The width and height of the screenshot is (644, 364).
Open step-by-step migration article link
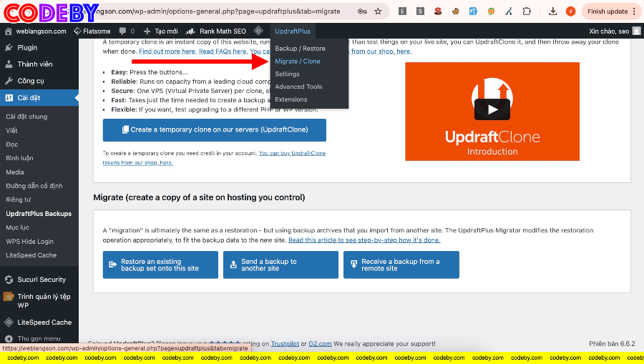point(364,240)
